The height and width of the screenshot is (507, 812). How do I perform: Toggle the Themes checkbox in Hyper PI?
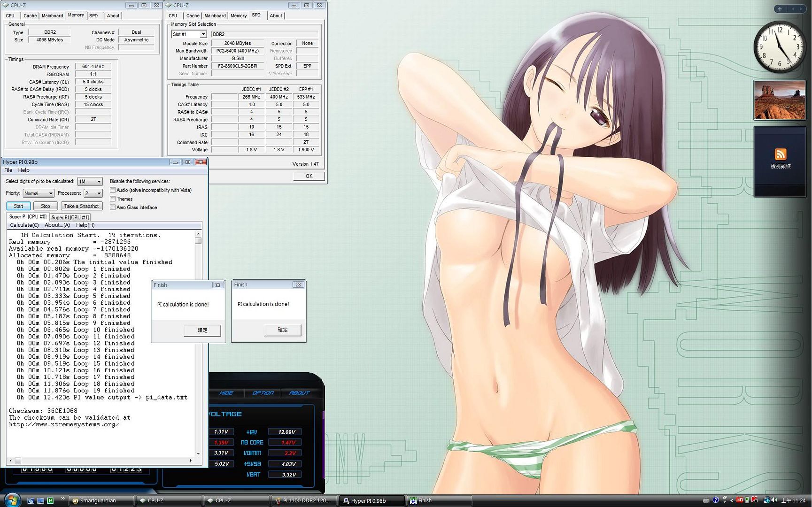[x=113, y=199]
